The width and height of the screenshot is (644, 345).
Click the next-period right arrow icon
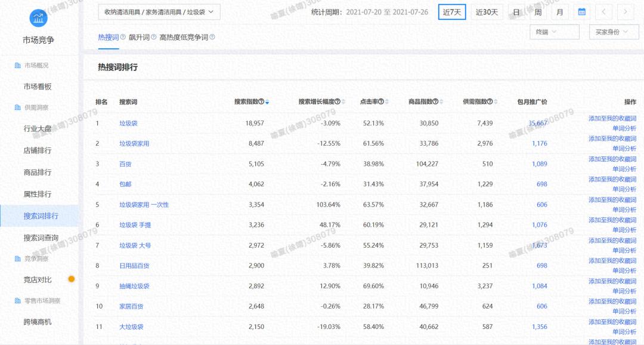[625, 11]
